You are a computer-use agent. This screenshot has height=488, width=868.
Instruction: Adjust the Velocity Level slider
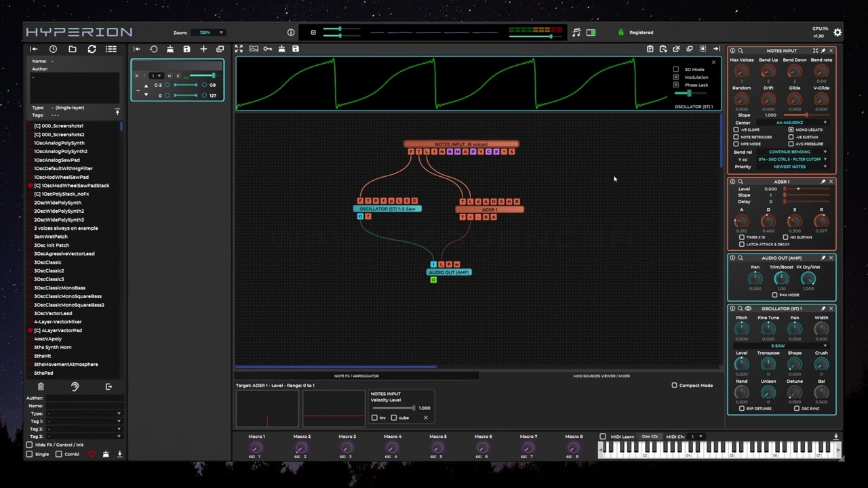coord(393,408)
